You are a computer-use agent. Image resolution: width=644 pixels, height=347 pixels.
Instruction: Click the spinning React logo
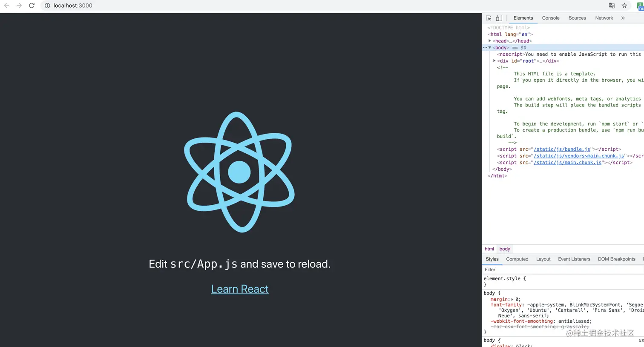(240, 172)
